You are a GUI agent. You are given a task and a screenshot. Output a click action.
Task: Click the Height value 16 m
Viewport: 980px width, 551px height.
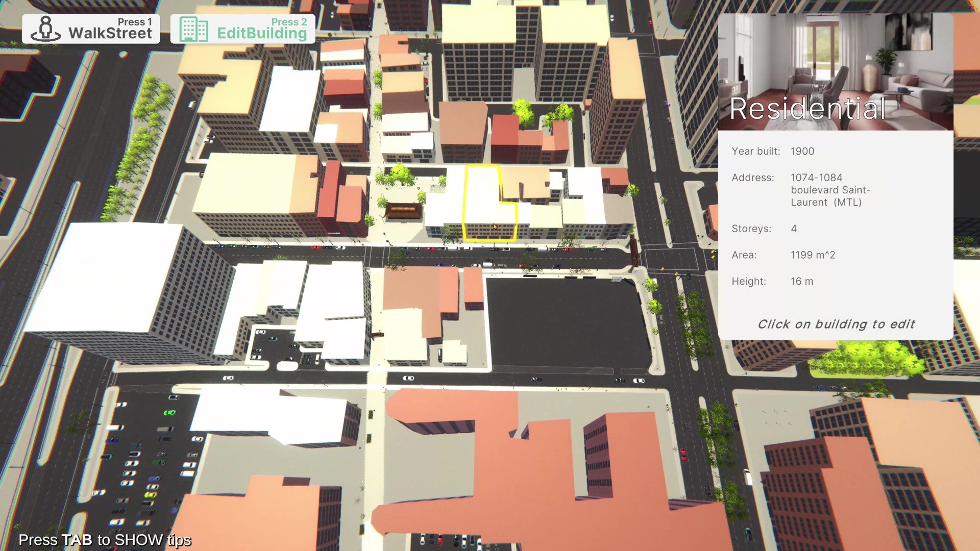[x=802, y=282]
